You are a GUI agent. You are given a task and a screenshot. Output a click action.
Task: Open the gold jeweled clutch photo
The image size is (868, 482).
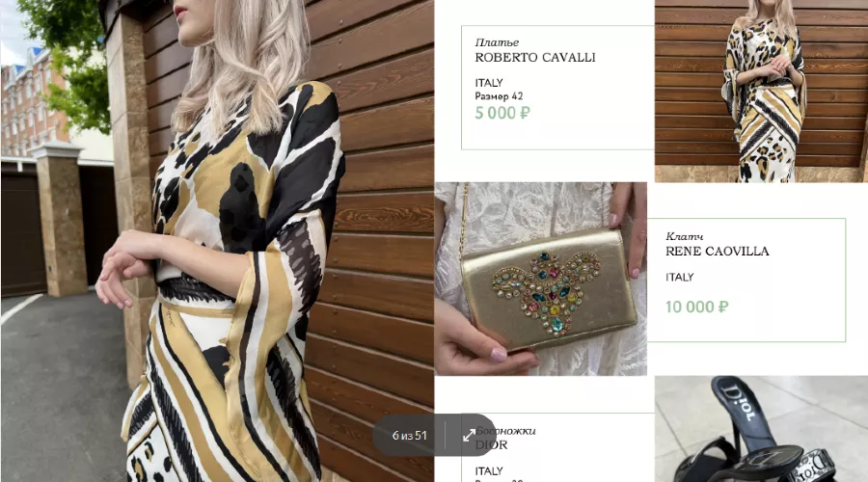click(540, 279)
